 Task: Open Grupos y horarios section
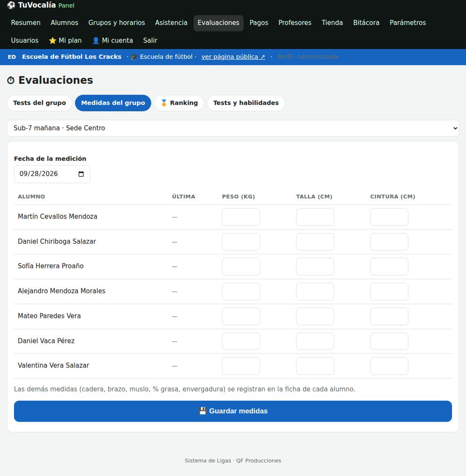(x=116, y=23)
